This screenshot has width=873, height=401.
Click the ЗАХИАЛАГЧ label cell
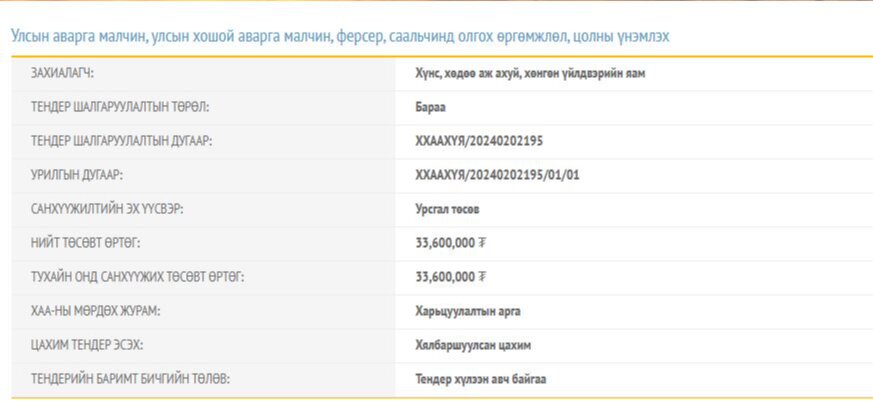point(70,73)
